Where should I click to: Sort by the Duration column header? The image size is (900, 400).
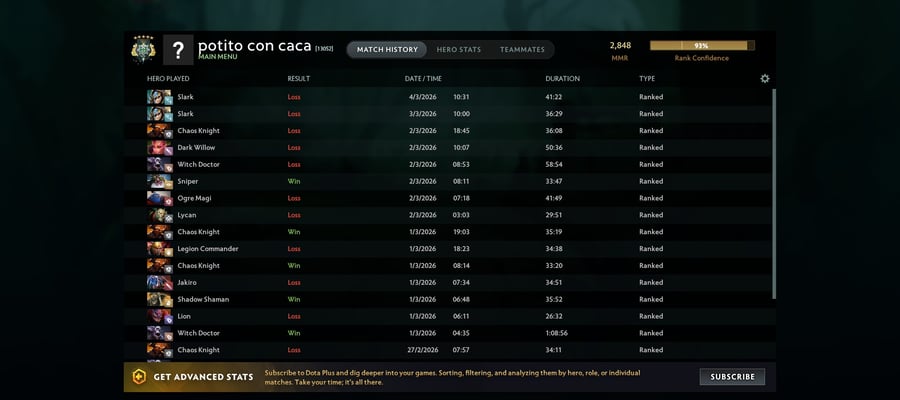pyautogui.click(x=562, y=79)
